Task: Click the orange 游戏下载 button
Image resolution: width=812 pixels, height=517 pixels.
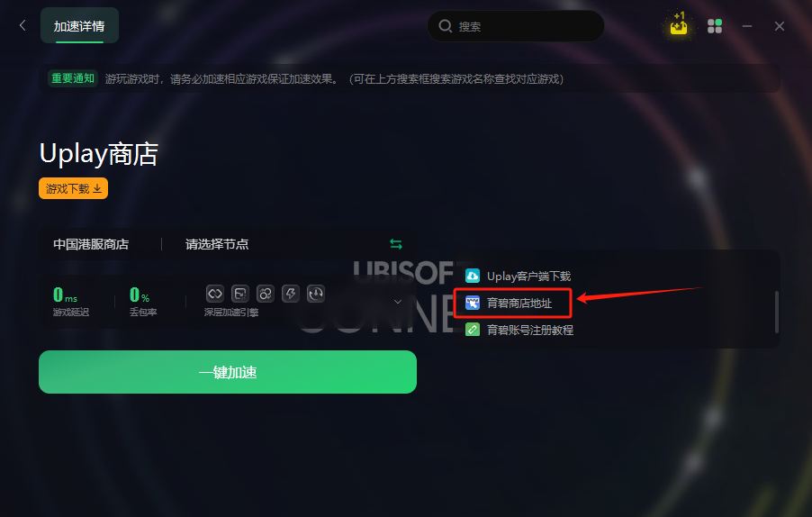Action: (x=74, y=188)
